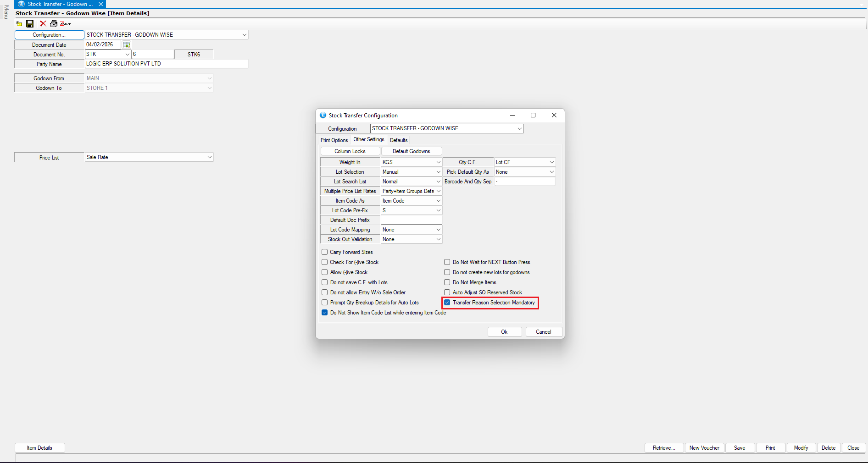This screenshot has width=868, height=463.
Task: Click the red X delete icon
Action: click(43, 24)
